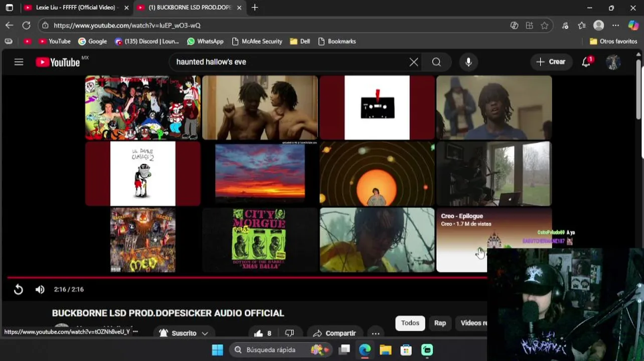Start voice search with the microphone
The height and width of the screenshot is (361, 644).
pos(468,62)
